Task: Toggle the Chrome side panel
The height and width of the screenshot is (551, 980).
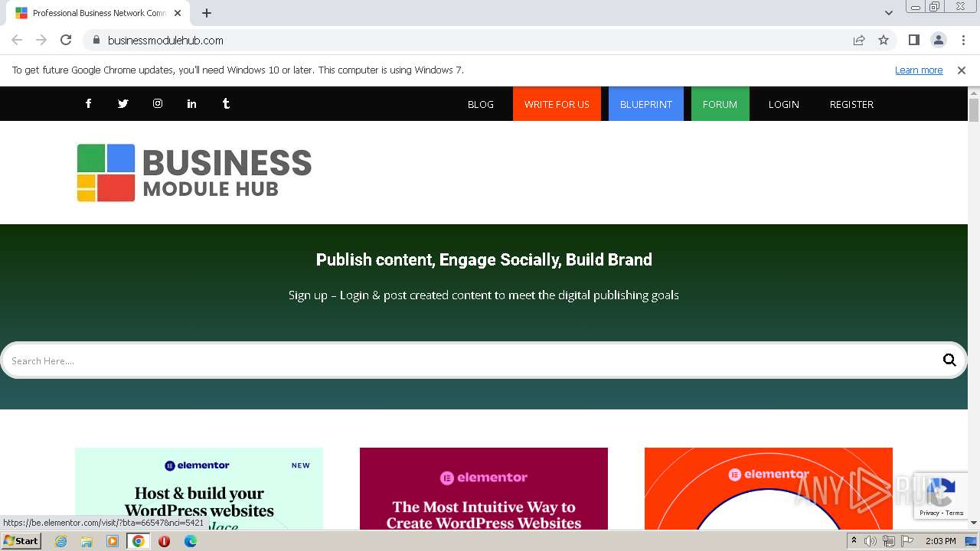Action: 913,40
